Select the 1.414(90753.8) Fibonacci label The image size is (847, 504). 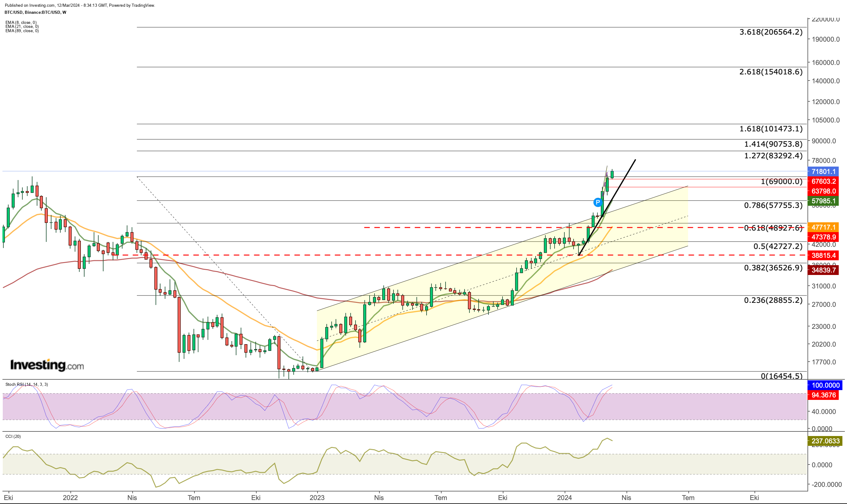click(x=773, y=144)
